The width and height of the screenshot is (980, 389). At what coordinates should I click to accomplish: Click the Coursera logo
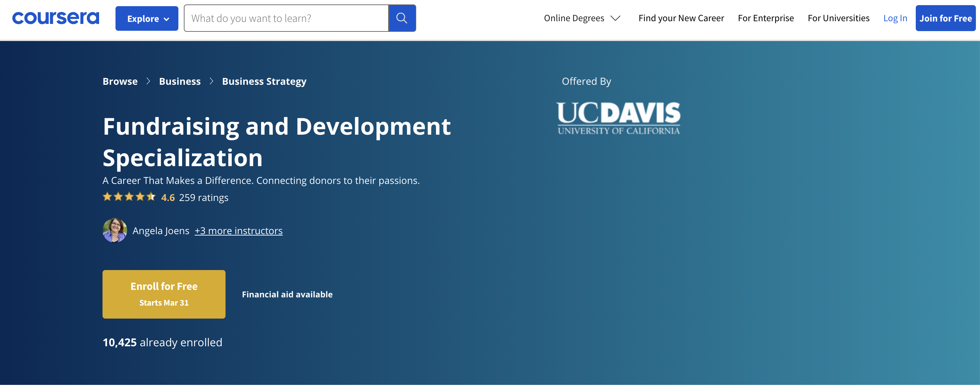click(x=56, y=18)
